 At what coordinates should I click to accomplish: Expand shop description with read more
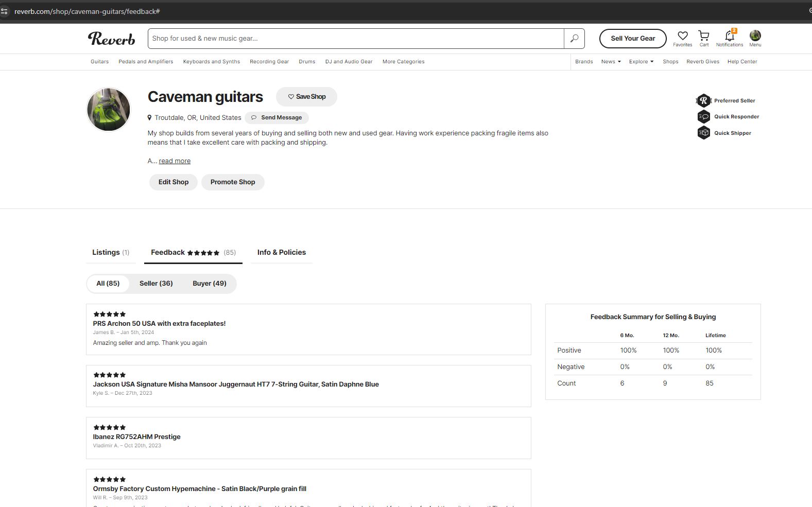tap(175, 161)
